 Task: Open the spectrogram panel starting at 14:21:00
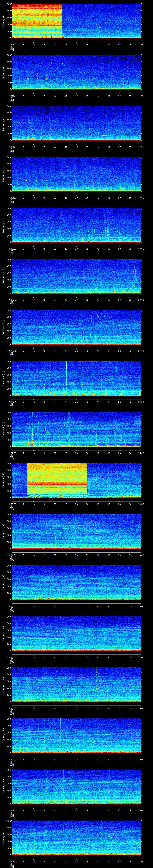pyautogui.click(x=76, y=378)
